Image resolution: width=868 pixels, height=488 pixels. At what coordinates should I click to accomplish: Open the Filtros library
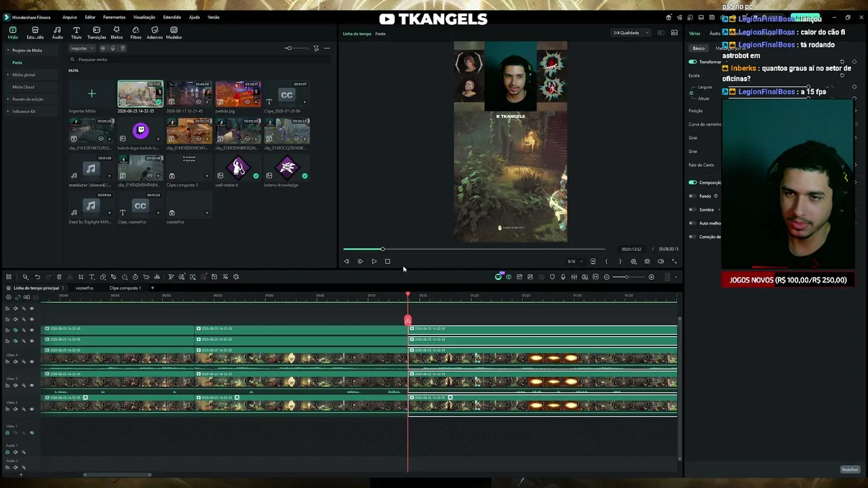point(136,33)
